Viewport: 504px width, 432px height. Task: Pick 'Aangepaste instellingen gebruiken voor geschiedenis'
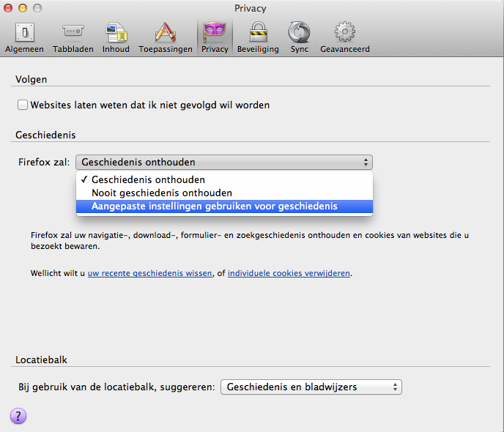point(214,206)
